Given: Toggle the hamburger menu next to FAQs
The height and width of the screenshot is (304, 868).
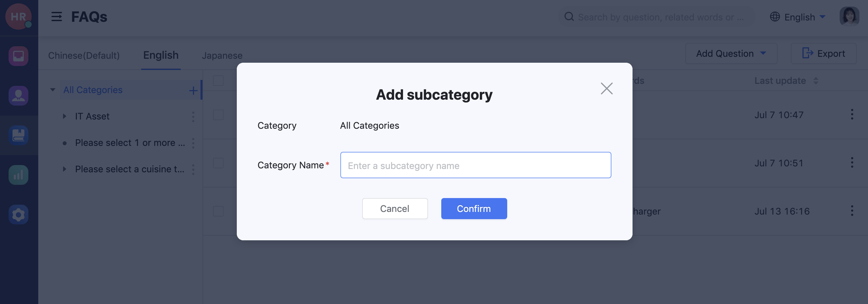Looking at the screenshot, I should coord(57,17).
